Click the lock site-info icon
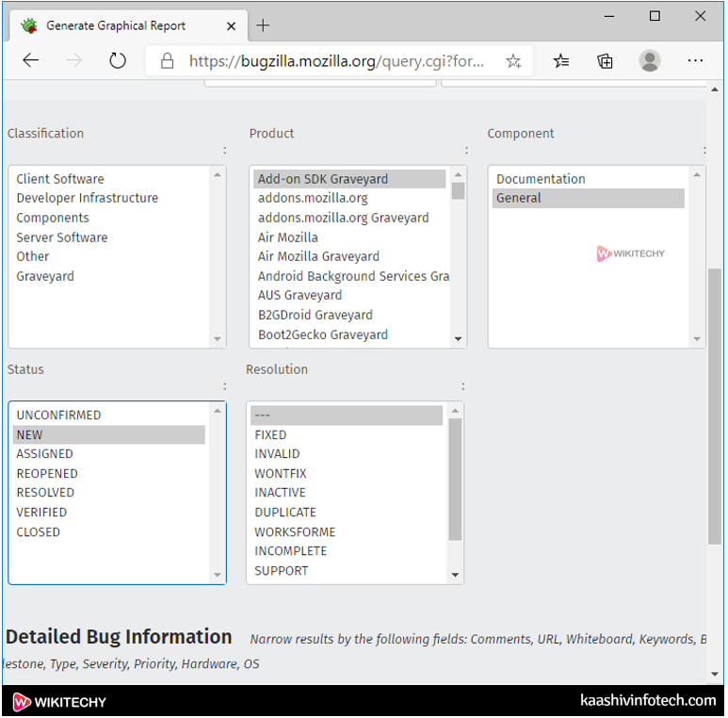728x718 pixels. pyautogui.click(x=168, y=61)
